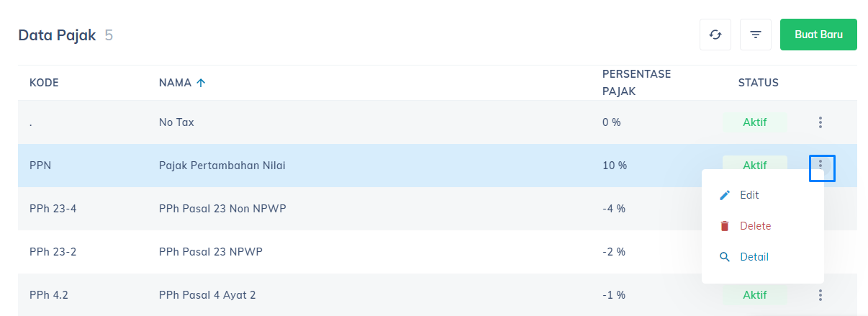
Task: Click the pencil Edit icon
Action: [725, 195]
